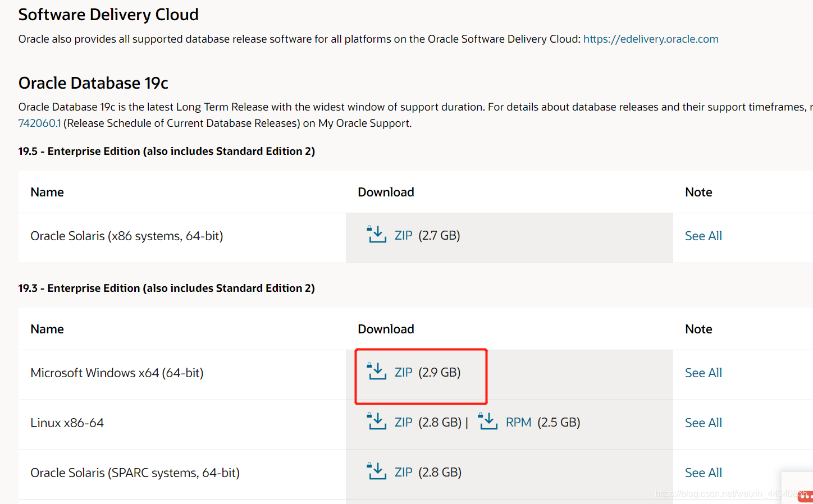Click the 19.3 - Enterprise Edition subheading
Image resolution: width=813 pixels, height=504 pixels.
pos(166,288)
